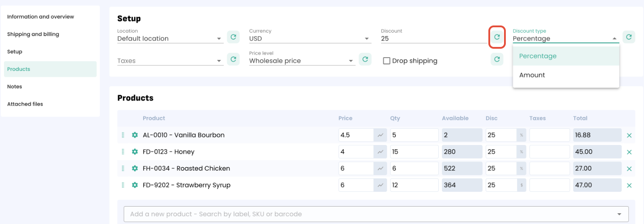Open gear settings for Vanilla Bourbon row
Viewport: 644px width, 224px height.
135,135
